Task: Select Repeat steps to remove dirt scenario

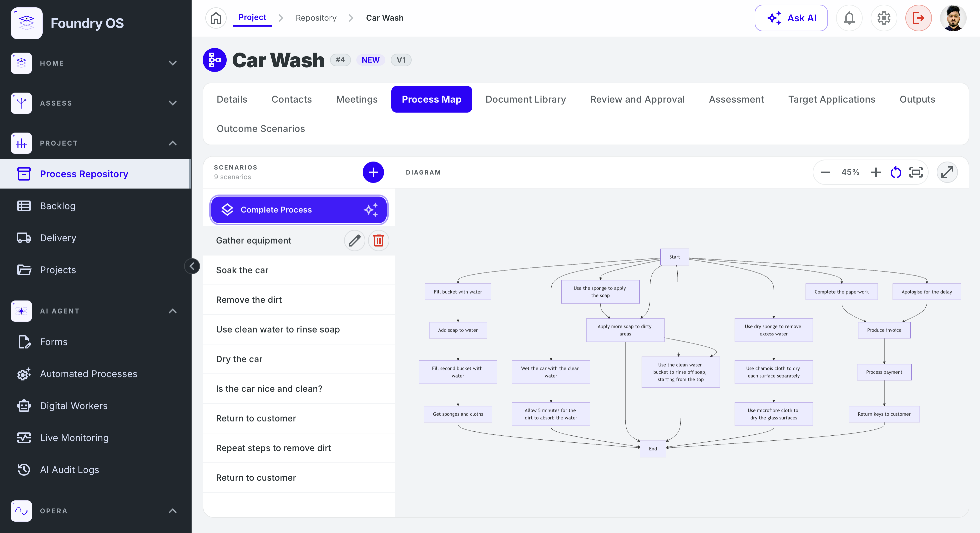Action: [299, 448]
